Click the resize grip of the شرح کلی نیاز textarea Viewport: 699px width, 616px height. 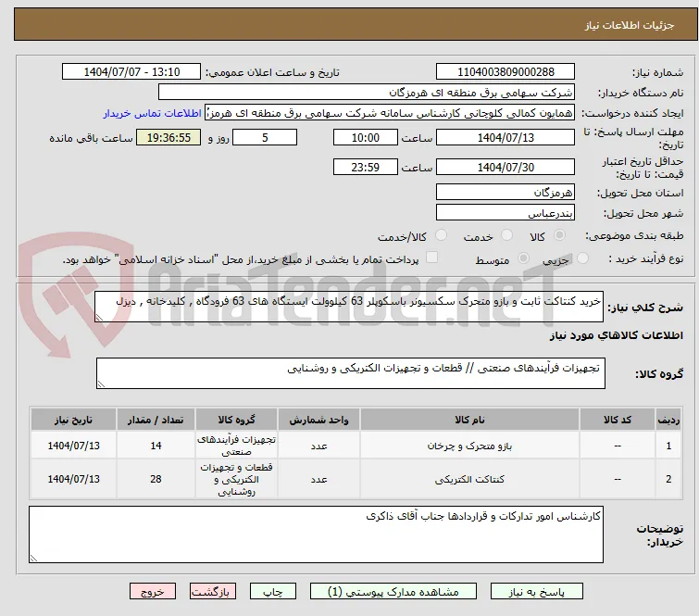[x=99, y=317]
